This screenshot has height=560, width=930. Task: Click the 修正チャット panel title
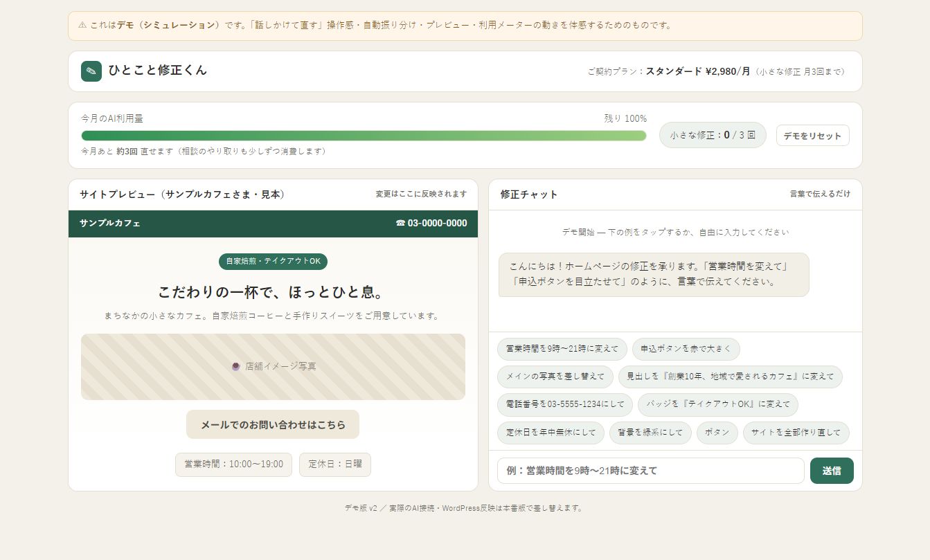point(529,195)
